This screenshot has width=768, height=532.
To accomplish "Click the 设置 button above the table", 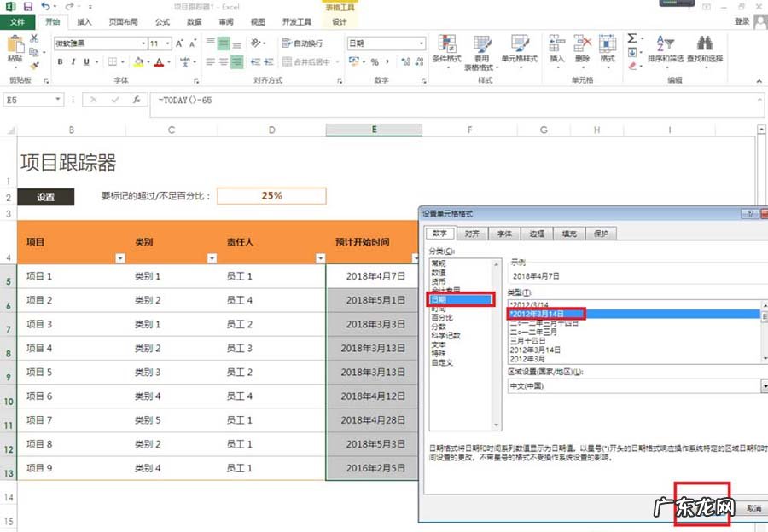I will [x=45, y=196].
